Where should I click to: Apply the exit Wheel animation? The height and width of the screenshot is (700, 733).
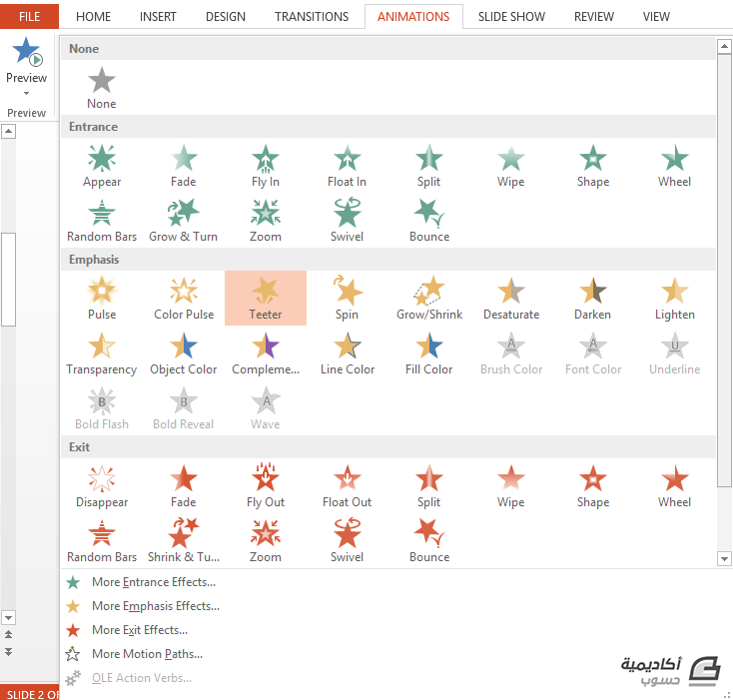click(x=674, y=486)
